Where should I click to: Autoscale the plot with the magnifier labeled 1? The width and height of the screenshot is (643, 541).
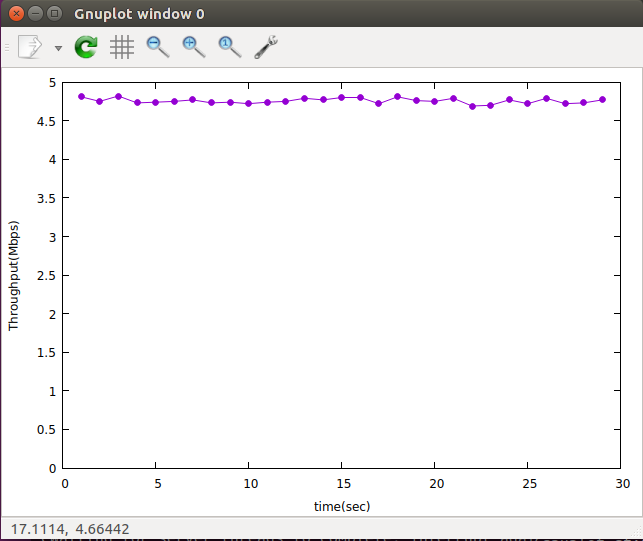pyautogui.click(x=230, y=47)
